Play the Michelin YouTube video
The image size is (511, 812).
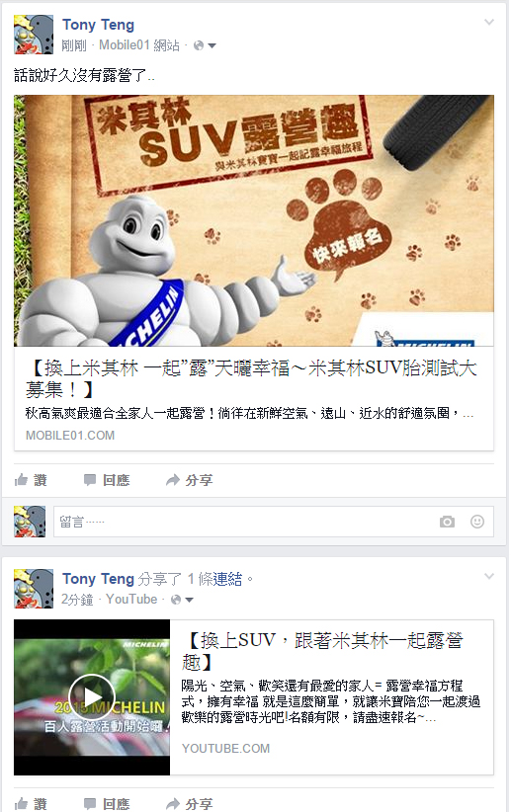pyautogui.click(x=92, y=697)
